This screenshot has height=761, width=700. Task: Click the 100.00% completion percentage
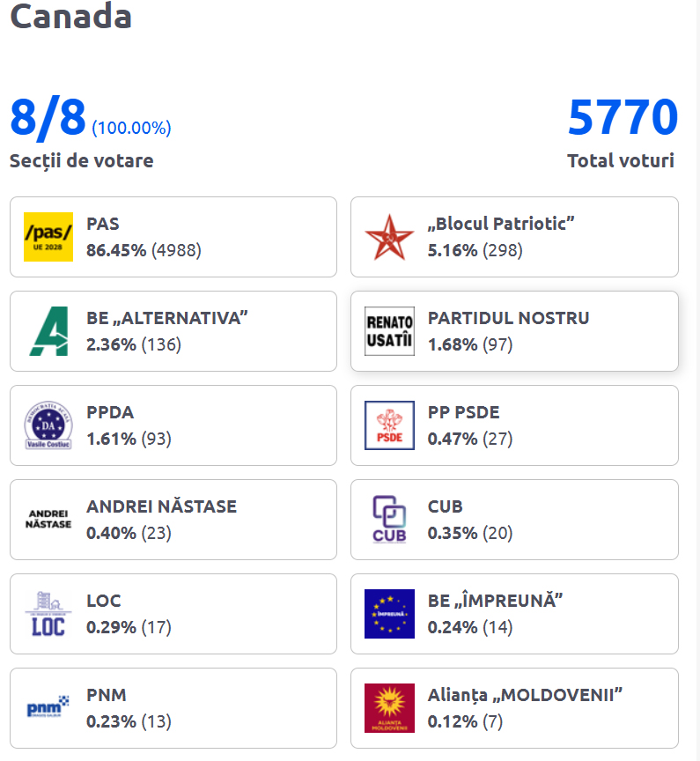131,129
